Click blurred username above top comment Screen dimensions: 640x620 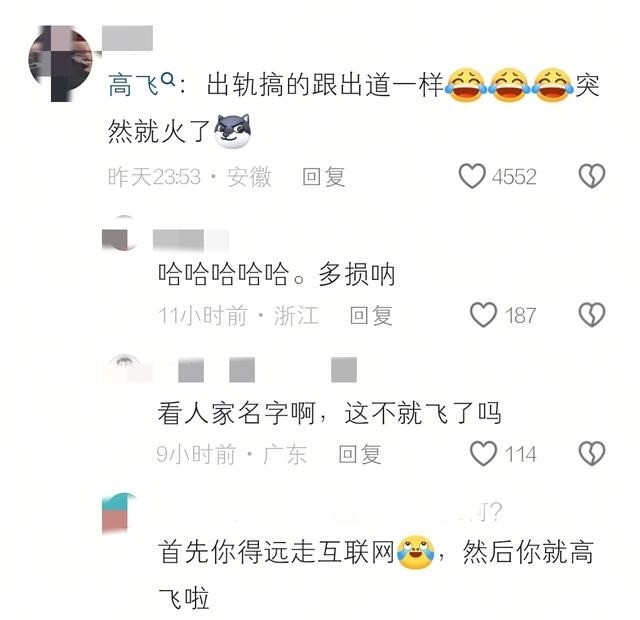(x=127, y=38)
